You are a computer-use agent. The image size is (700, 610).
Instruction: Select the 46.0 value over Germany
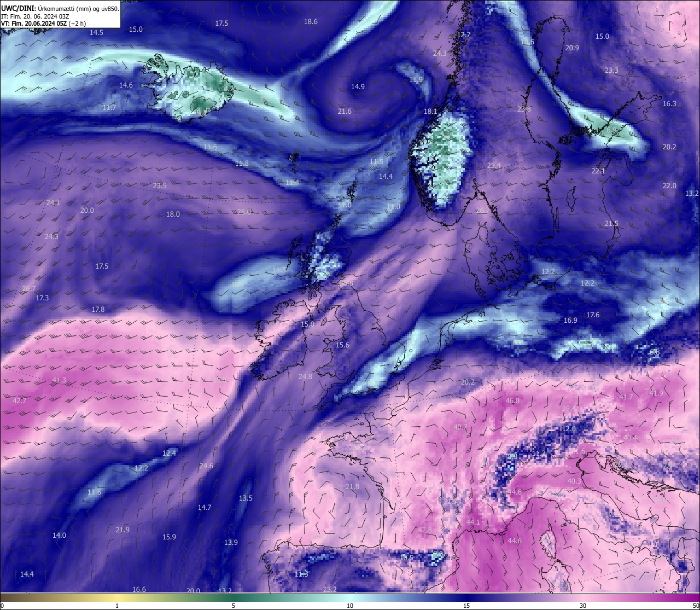click(x=512, y=401)
